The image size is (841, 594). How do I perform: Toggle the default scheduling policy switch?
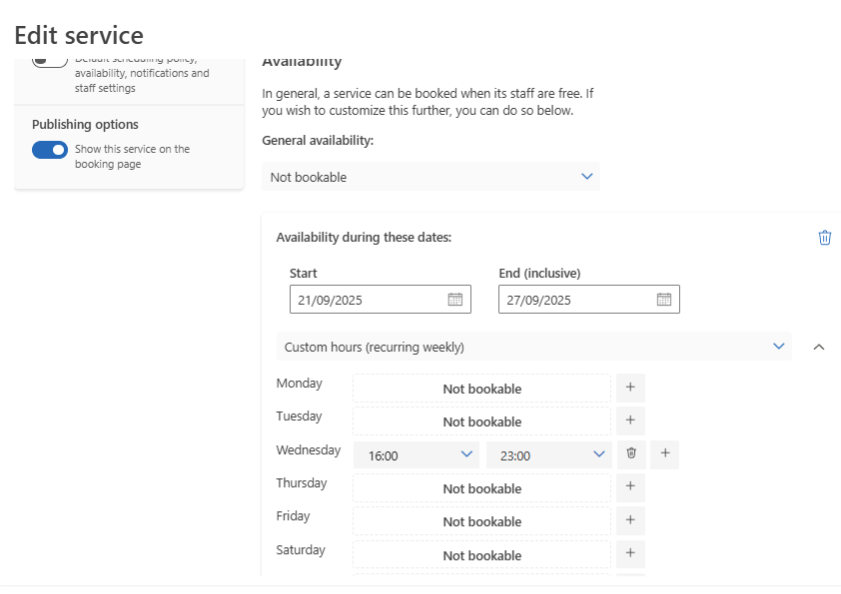coord(50,61)
